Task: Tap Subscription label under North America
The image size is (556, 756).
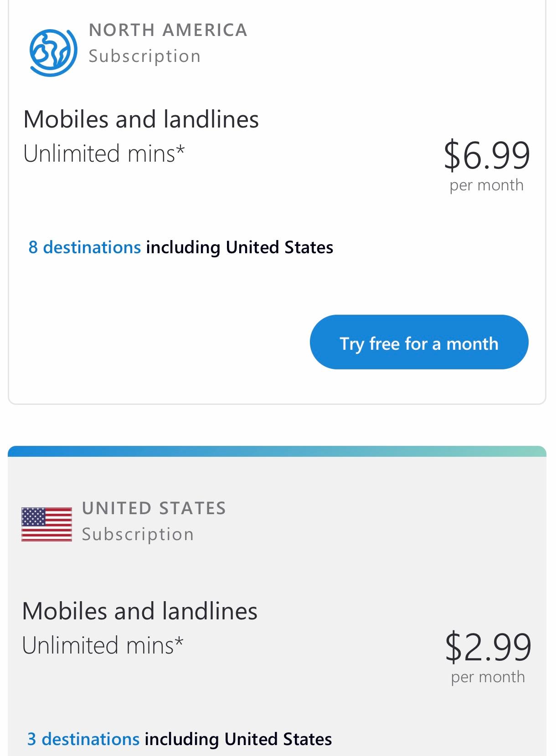Action: (x=144, y=56)
